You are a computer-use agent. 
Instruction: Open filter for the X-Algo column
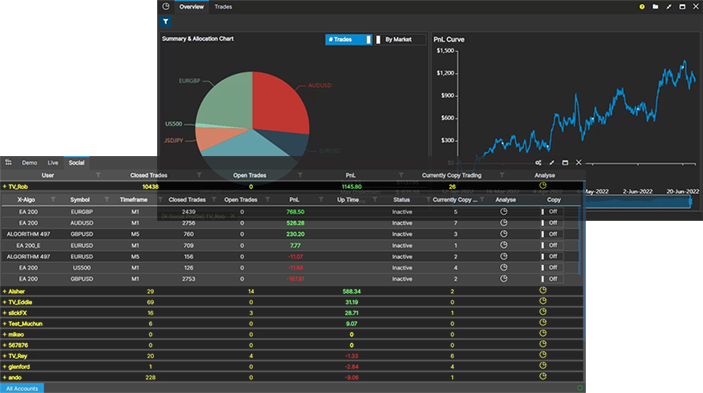coord(53,199)
